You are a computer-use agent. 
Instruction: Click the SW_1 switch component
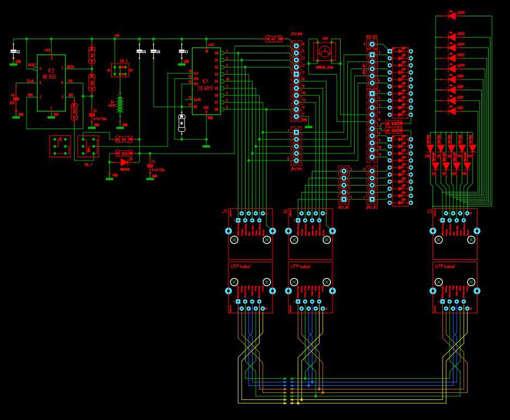pos(88,146)
